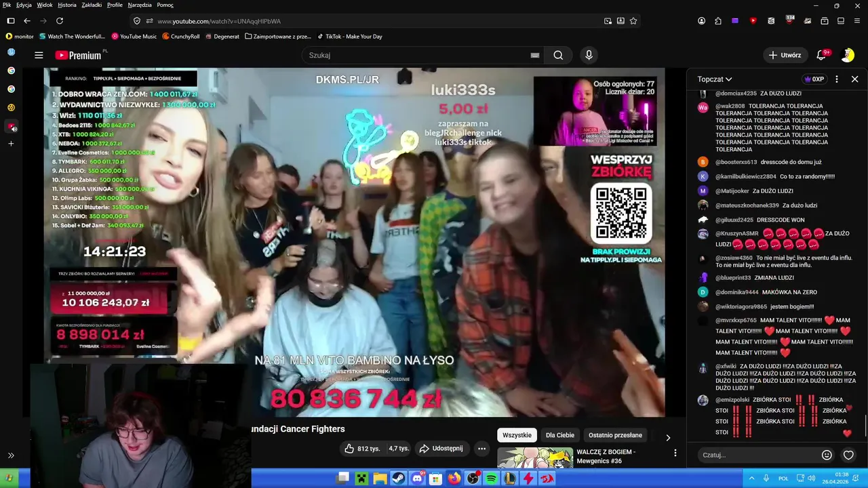The image size is (868, 488).
Task: Open the Historia menu
Action: click(67, 5)
